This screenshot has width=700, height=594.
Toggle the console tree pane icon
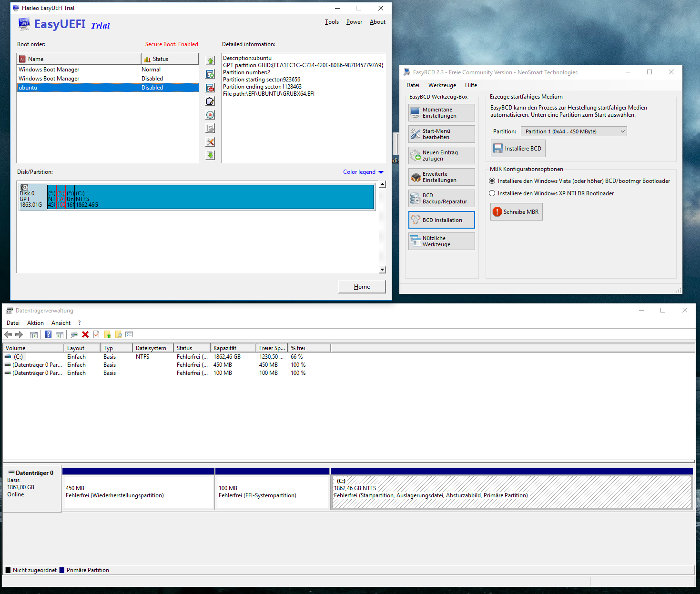point(34,334)
